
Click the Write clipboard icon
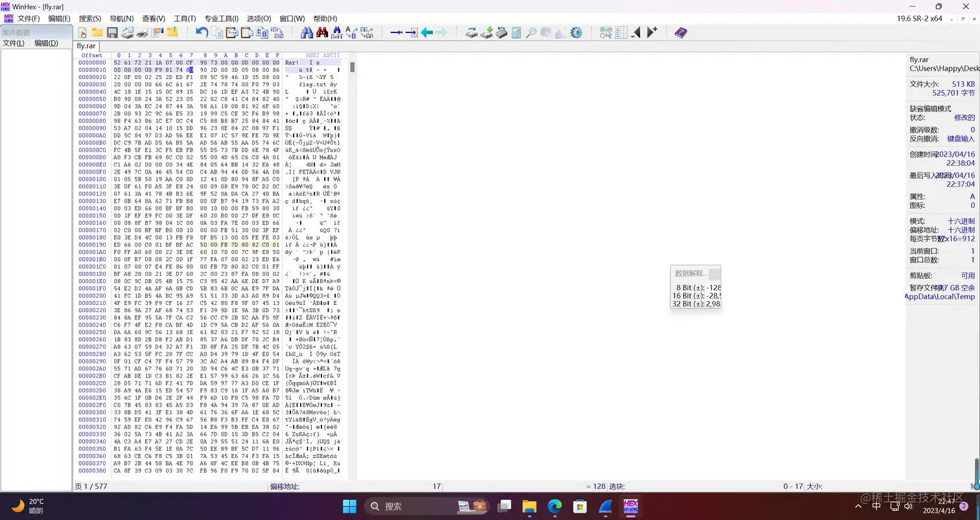[x=247, y=32]
